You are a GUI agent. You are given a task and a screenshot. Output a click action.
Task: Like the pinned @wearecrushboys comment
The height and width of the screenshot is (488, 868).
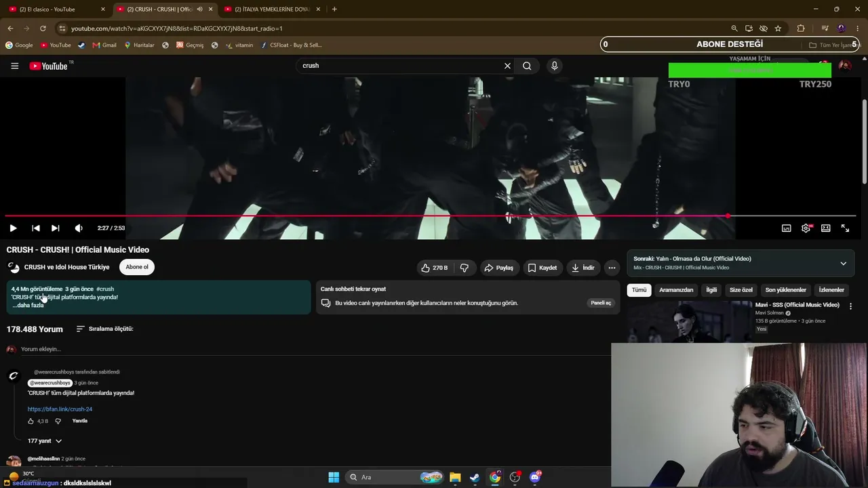(31, 421)
